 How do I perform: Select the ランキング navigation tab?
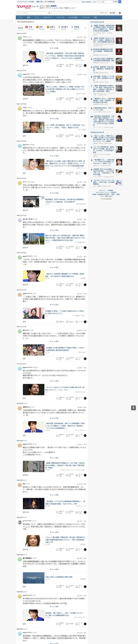click(86, 17)
